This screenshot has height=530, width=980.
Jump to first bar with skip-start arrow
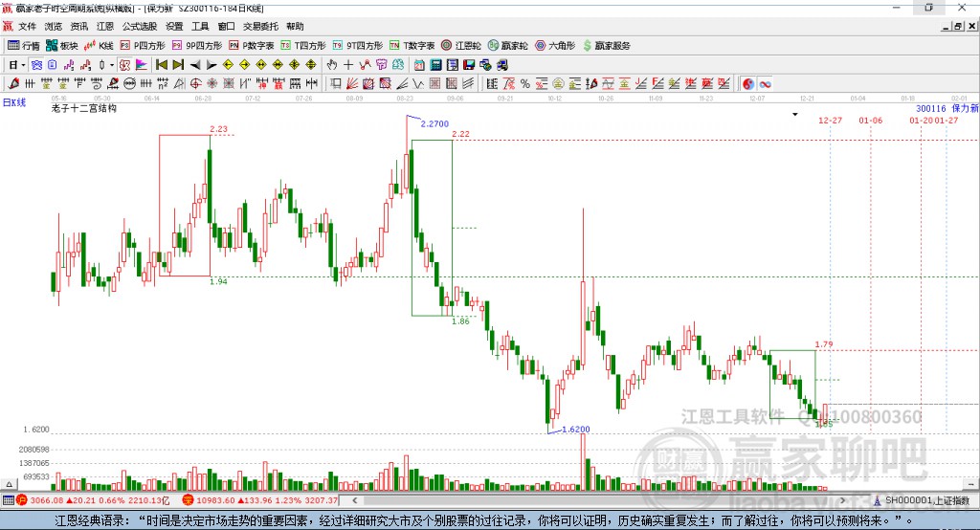(162, 65)
